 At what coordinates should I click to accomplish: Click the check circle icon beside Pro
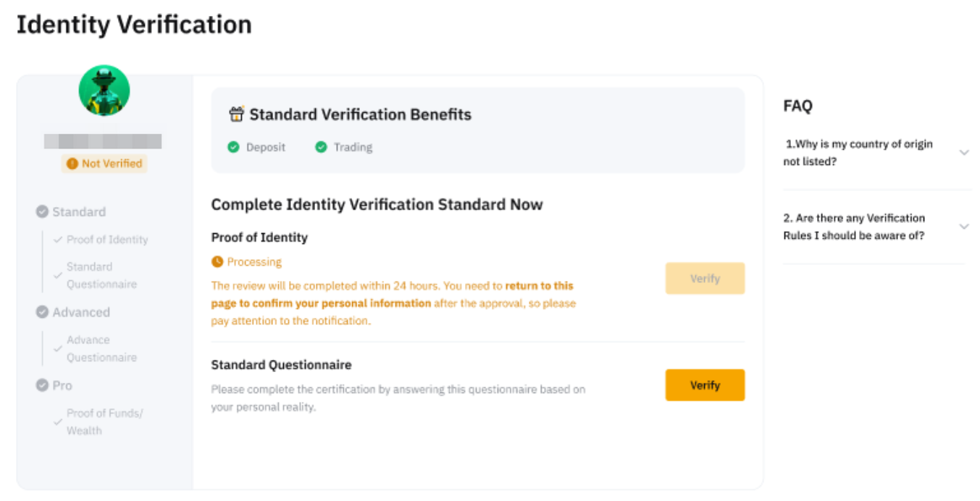pyautogui.click(x=43, y=385)
